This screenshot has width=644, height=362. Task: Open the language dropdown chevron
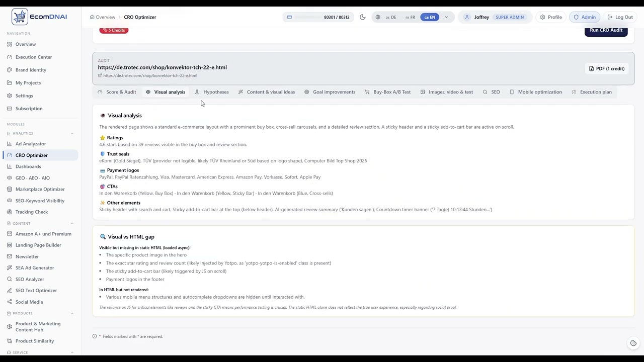[x=446, y=17]
